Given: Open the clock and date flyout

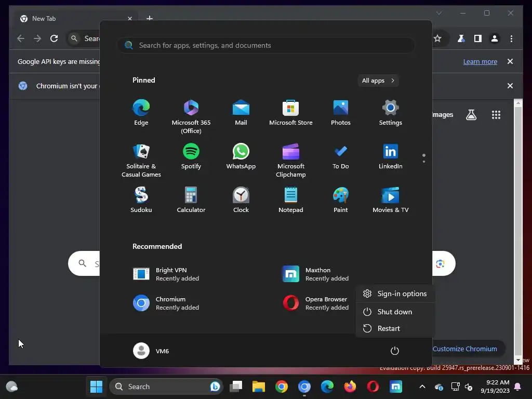Looking at the screenshot, I should tap(495, 387).
